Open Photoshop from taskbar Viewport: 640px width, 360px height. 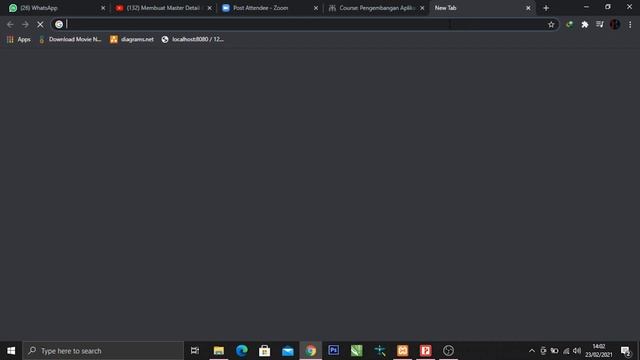pos(333,351)
